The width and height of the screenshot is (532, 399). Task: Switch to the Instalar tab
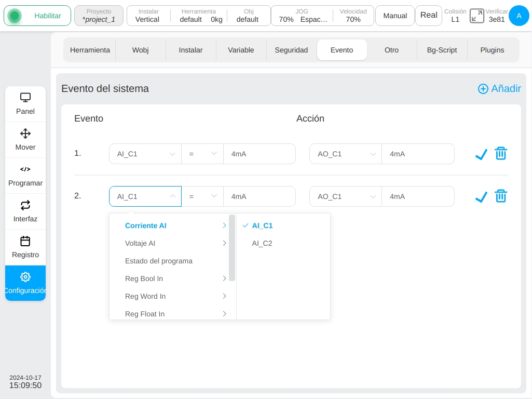190,50
